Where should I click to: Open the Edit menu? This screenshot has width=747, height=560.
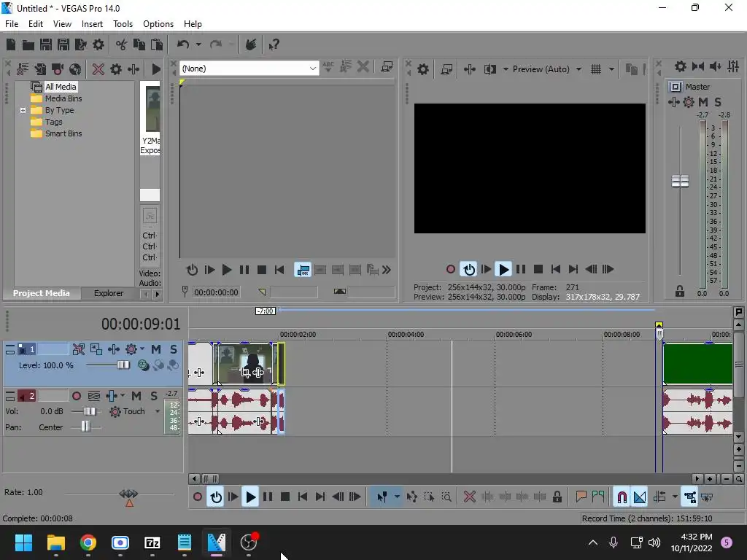point(35,24)
